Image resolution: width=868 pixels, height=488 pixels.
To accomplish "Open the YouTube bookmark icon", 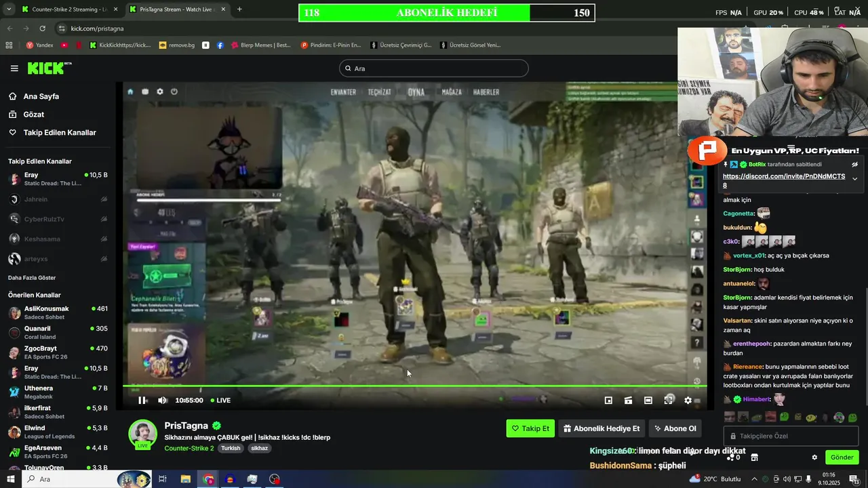I will click(64, 45).
